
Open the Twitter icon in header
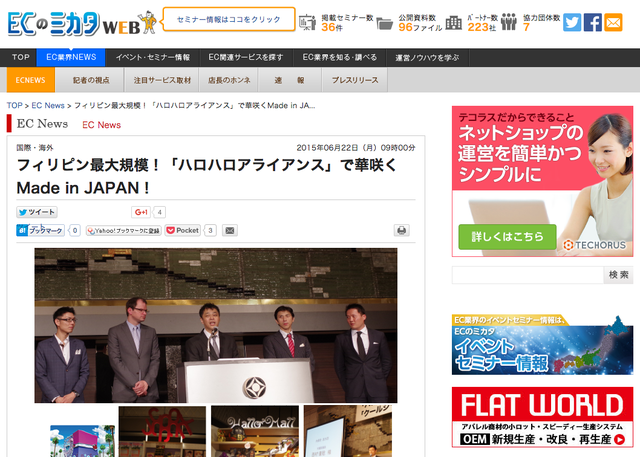point(572,22)
